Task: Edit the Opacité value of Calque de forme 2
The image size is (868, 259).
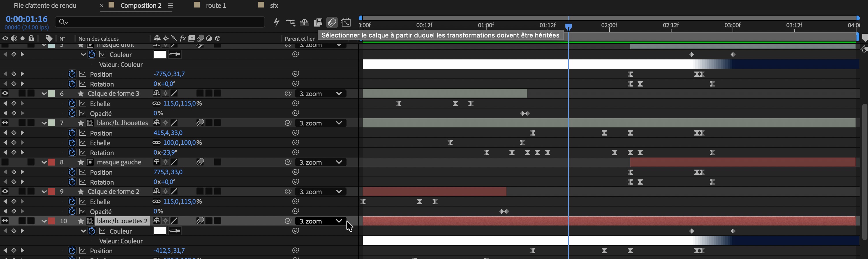Action: coord(158,211)
